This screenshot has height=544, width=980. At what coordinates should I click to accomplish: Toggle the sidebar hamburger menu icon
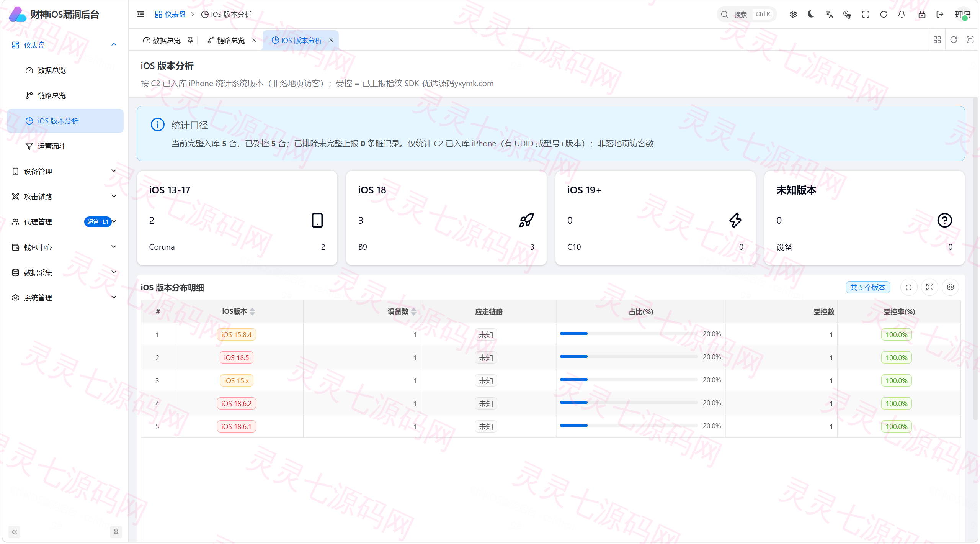coord(141,14)
